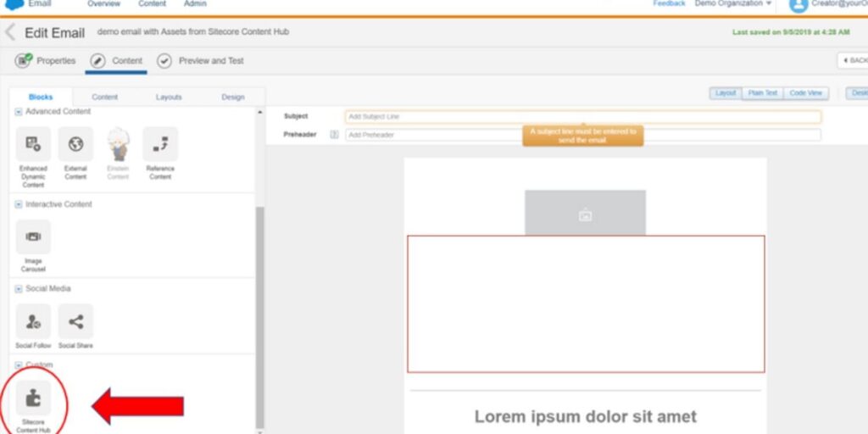868x434 pixels.
Task: Select the Layout view button
Action: (x=726, y=93)
